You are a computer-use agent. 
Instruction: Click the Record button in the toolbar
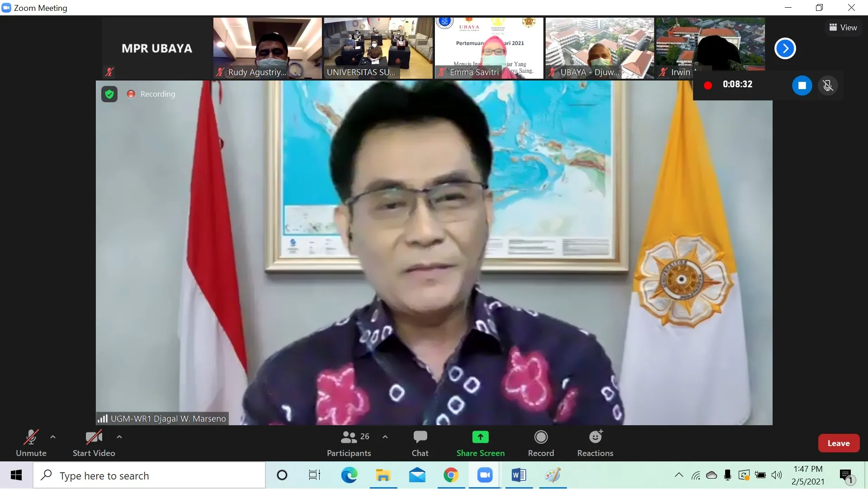click(541, 443)
